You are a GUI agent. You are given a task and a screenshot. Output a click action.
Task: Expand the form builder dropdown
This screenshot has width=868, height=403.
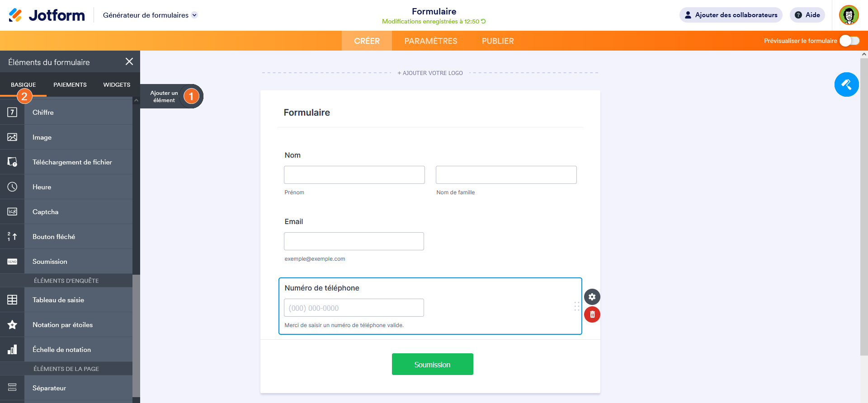[x=194, y=15]
